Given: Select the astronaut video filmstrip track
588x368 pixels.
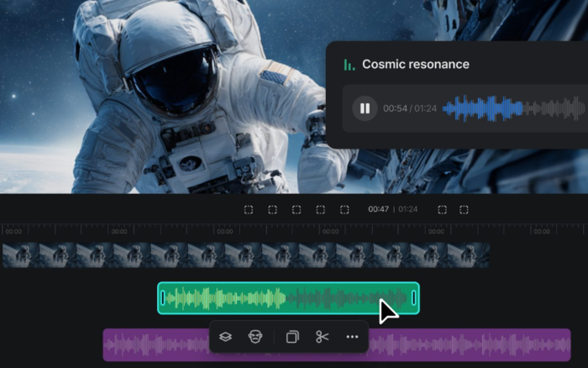Looking at the screenshot, I should pos(246,255).
